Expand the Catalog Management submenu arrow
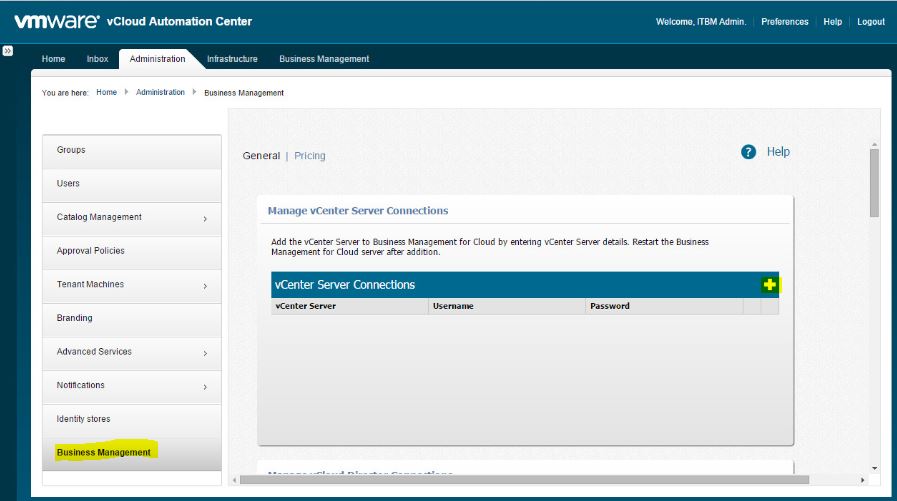The width and height of the screenshot is (897, 501). tap(205, 218)
